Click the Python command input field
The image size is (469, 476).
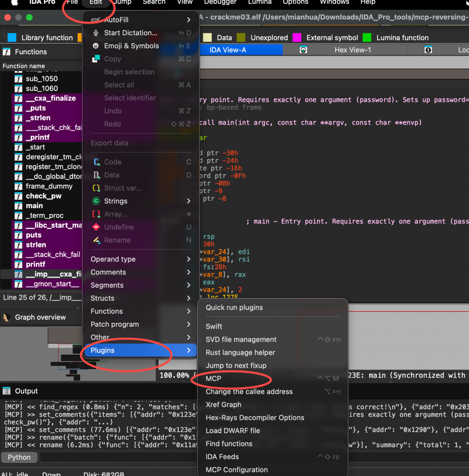pyautogui.click(x=119, y=457)
